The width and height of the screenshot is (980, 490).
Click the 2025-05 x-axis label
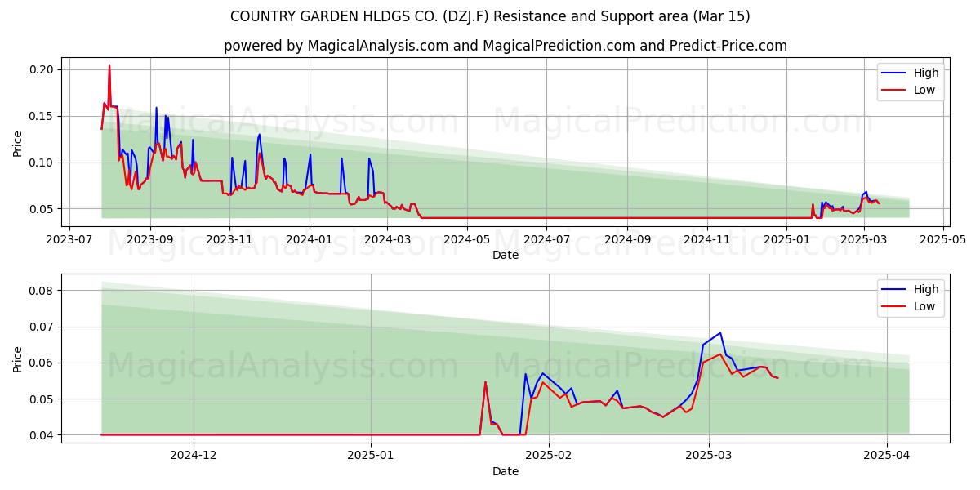[944, 239]
